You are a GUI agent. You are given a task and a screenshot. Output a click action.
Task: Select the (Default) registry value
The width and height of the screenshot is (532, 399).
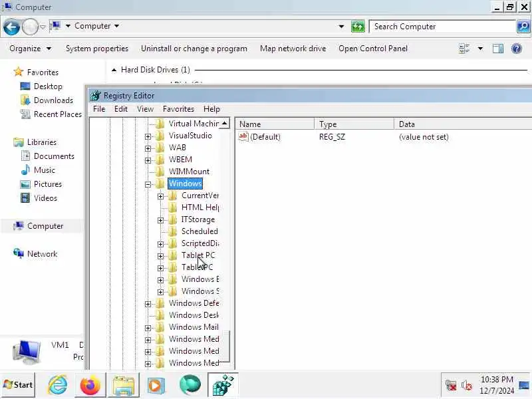[x=265, y=137]
